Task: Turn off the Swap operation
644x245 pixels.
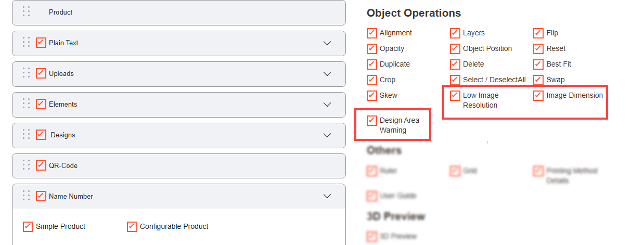Action: 538,80
